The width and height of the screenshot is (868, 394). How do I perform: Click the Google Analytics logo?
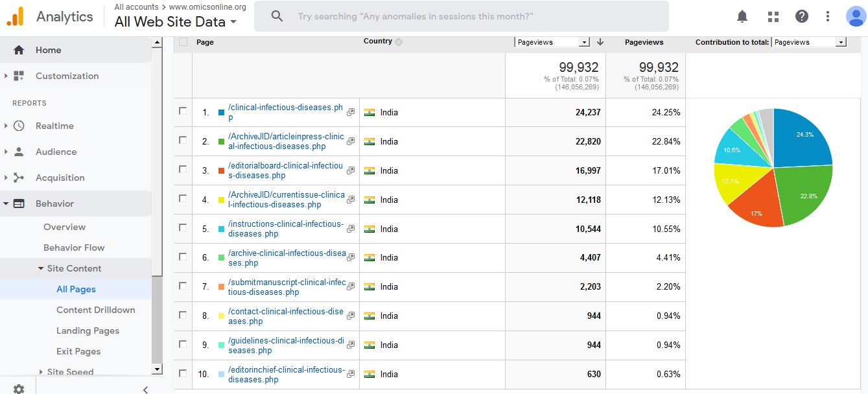15,16
